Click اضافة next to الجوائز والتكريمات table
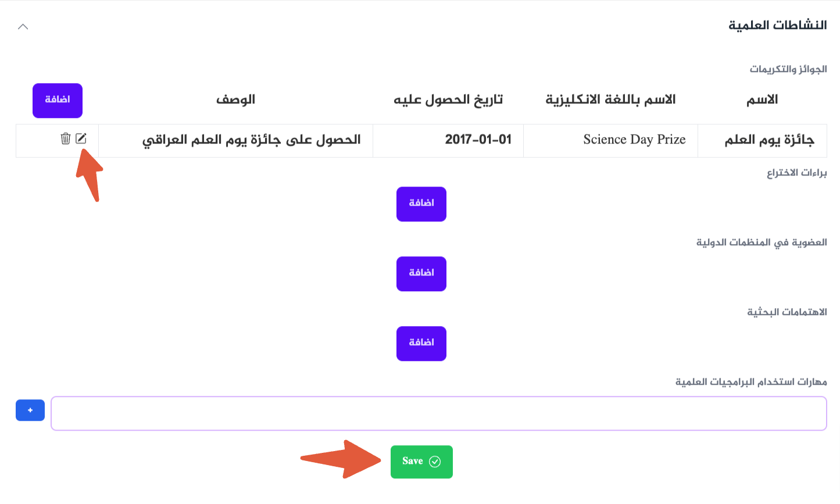 (x=58, y=100)
